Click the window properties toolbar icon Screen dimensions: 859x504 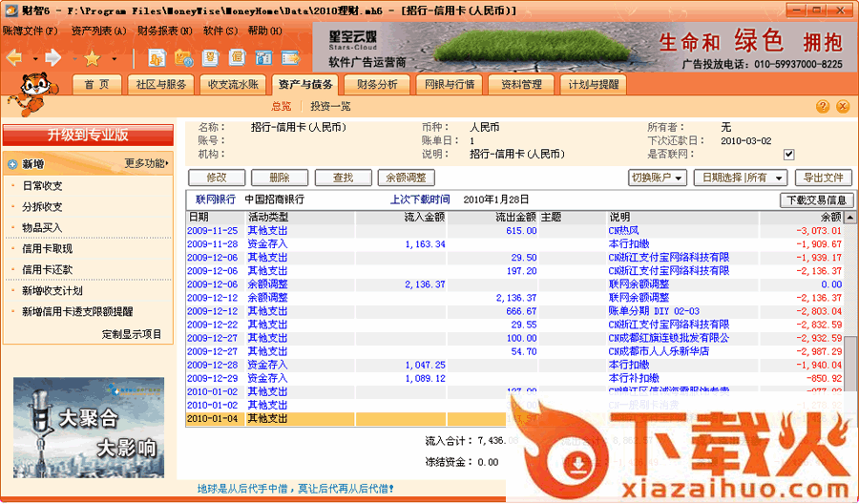click(x=263, y=57)
